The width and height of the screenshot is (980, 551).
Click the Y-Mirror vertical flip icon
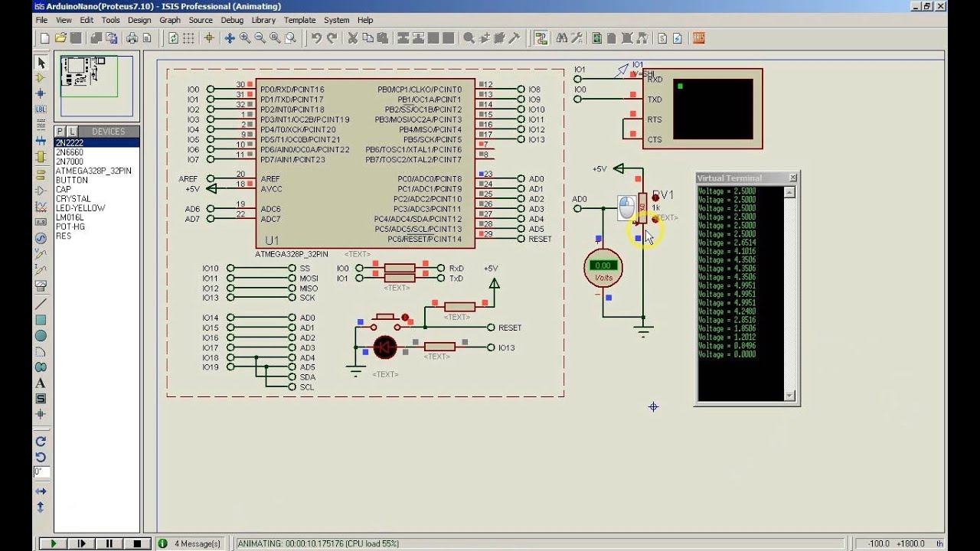tap(41, 507)
